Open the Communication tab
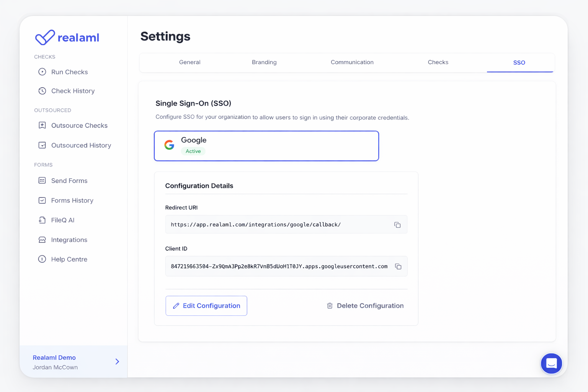This screenshot has height=392, width=588. click(x=352, y=62)
